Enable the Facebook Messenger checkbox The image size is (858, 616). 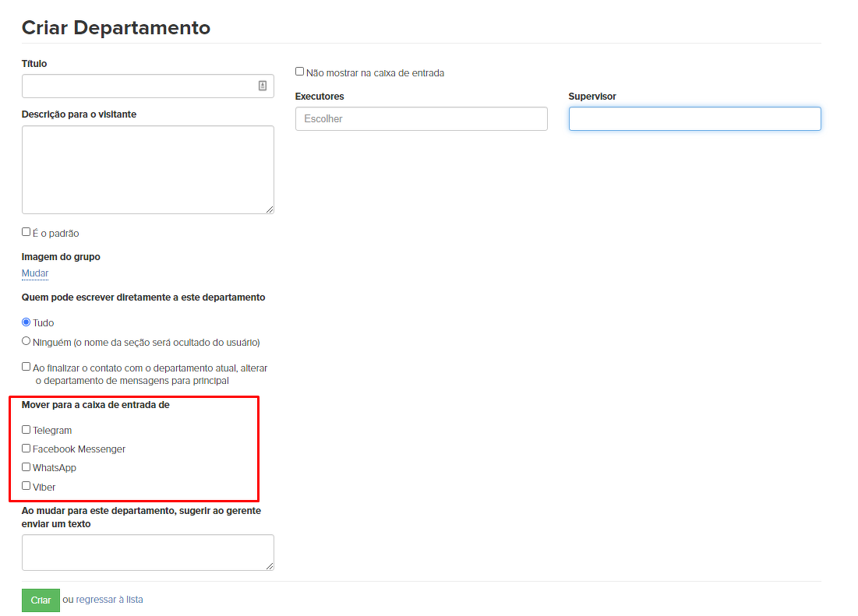coord(26,449)
